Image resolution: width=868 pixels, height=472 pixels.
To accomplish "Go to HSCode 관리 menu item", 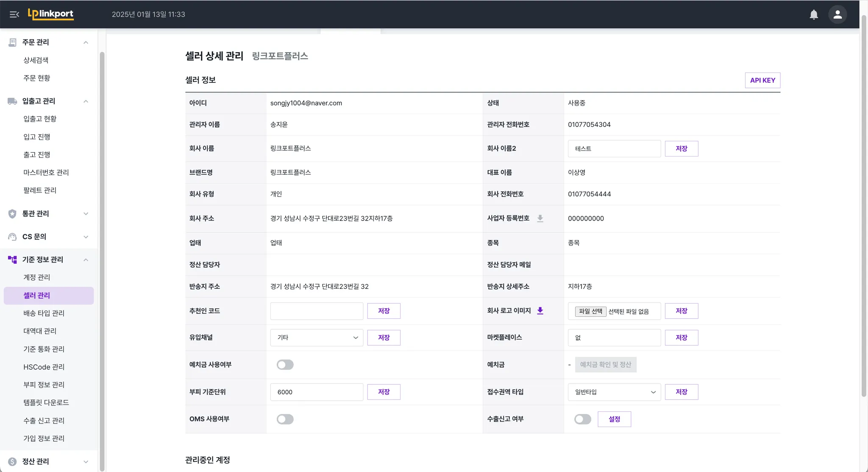I will point(44,367).
